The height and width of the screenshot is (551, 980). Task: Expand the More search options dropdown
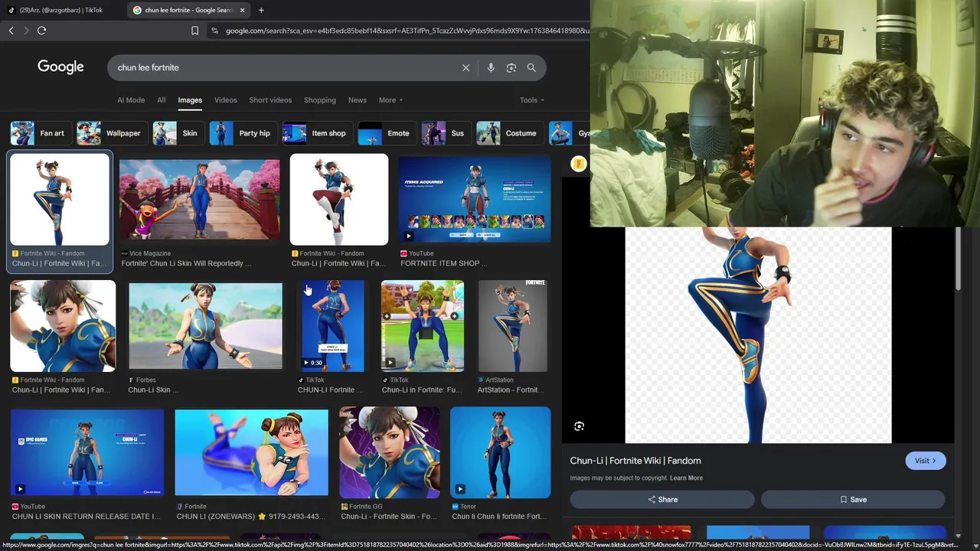coord(390,100)
